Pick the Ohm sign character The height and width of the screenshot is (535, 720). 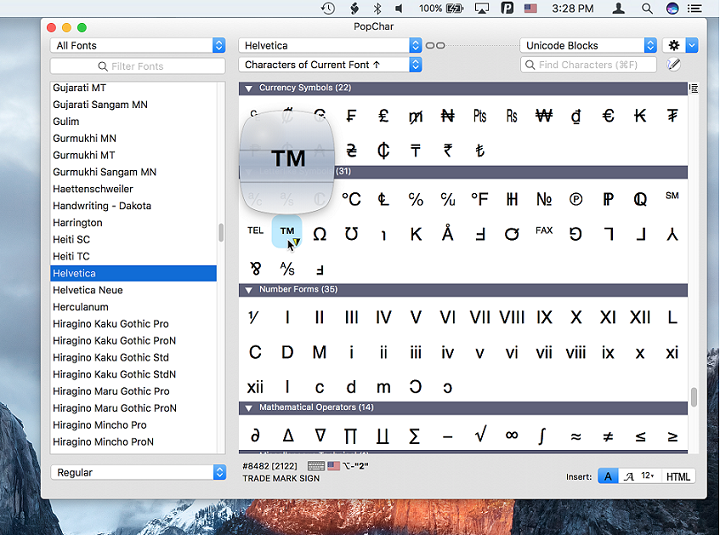[320, 234]
